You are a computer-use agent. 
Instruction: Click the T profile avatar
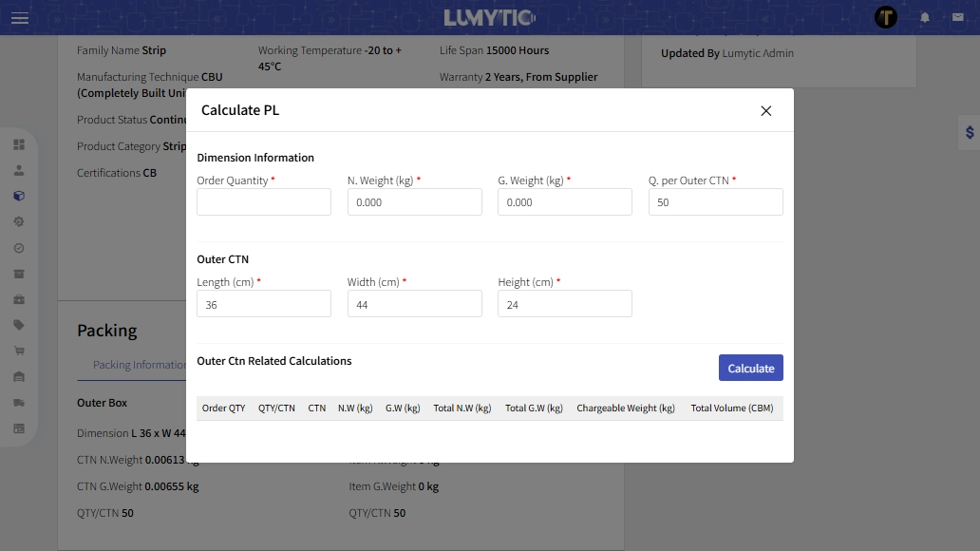886,17
